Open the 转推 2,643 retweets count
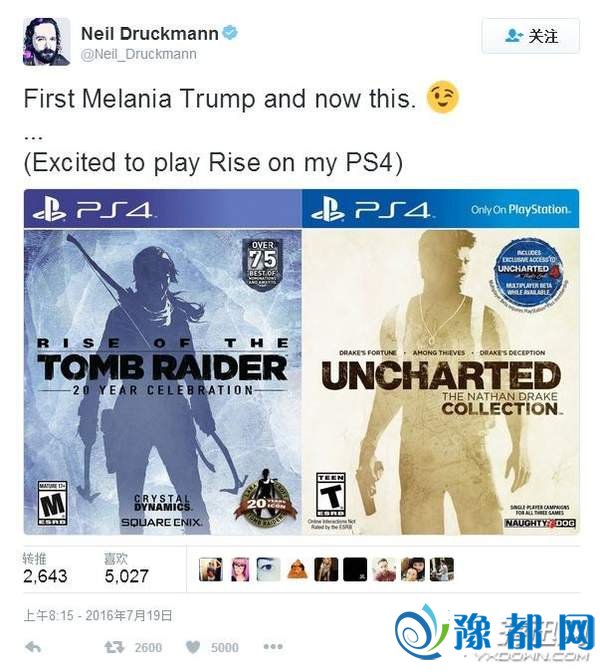 tap(45, 569)
